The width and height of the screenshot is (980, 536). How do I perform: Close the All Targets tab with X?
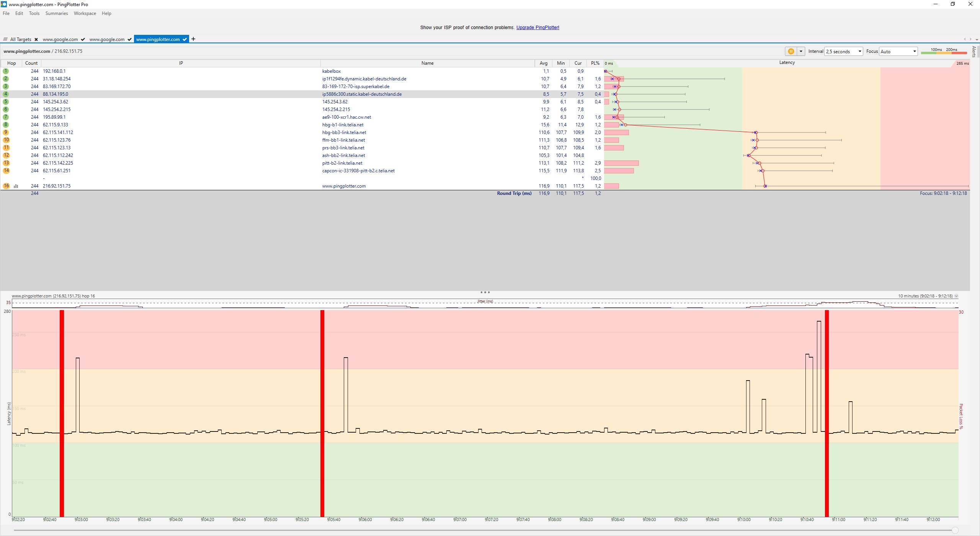tap(36, 39)
